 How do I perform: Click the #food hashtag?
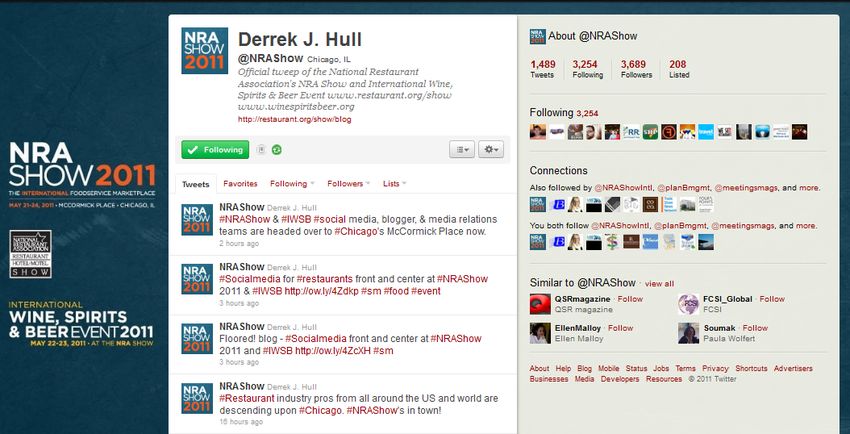[x=396, y=291]
